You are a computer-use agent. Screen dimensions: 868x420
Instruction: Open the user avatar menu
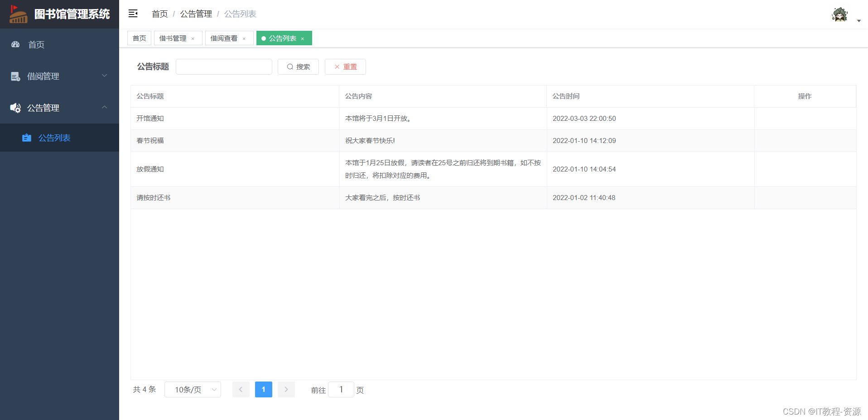point(840,14)
